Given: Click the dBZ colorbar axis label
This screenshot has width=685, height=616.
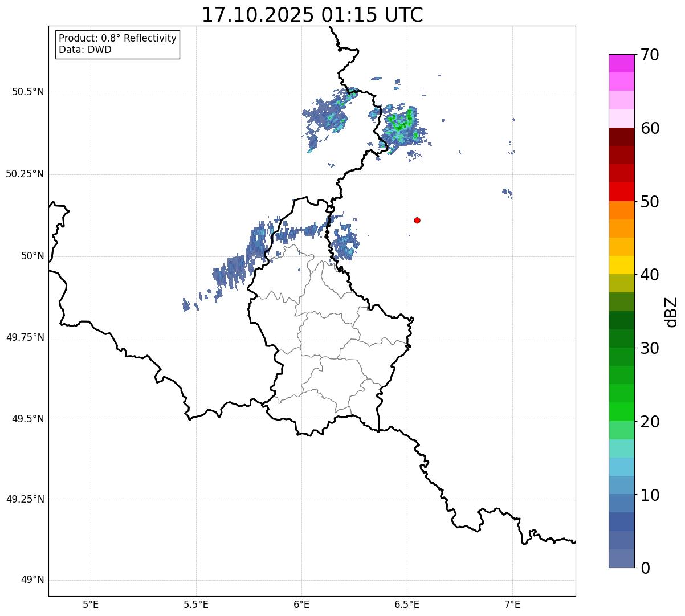Looking at the screenshot, I should pyautogui.click(x=671, y=312).
